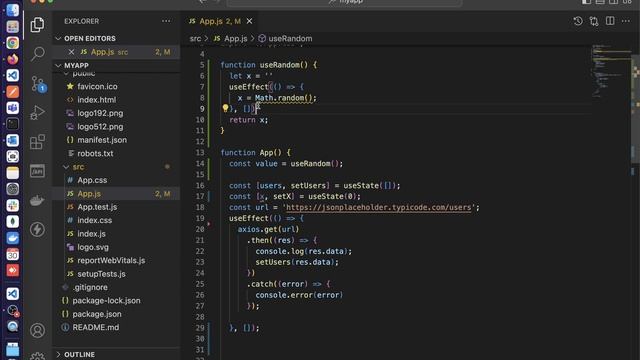Open setupTests.js in the explorer
Image resolution: width=640 pixels, height=360 pixels.
pos(101,274)
